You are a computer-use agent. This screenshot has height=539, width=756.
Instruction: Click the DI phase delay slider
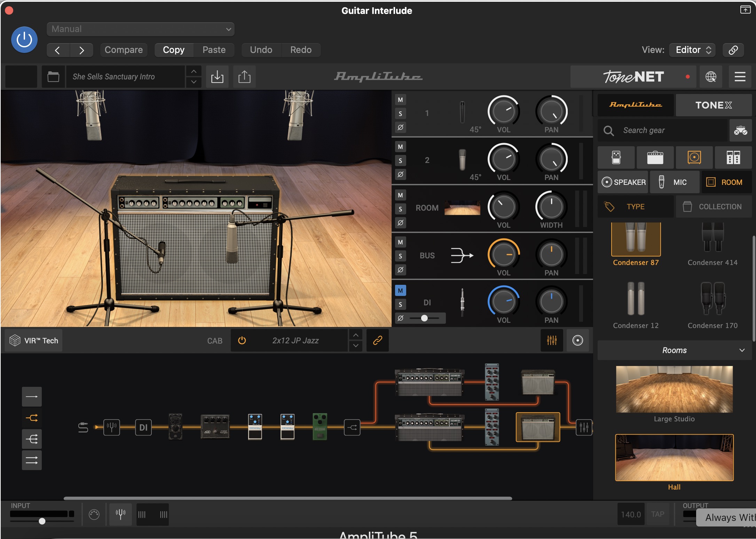(x=425, y=318)
